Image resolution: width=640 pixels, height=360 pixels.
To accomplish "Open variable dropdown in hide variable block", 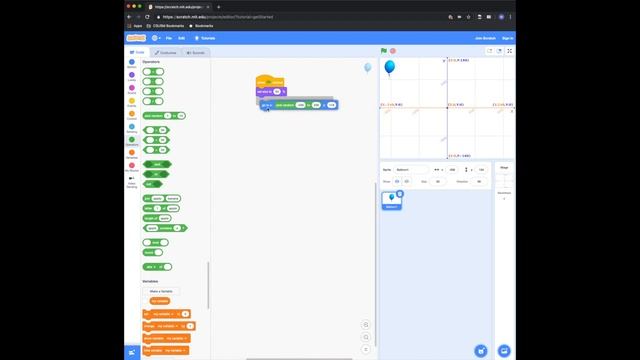I will (175, 351).
